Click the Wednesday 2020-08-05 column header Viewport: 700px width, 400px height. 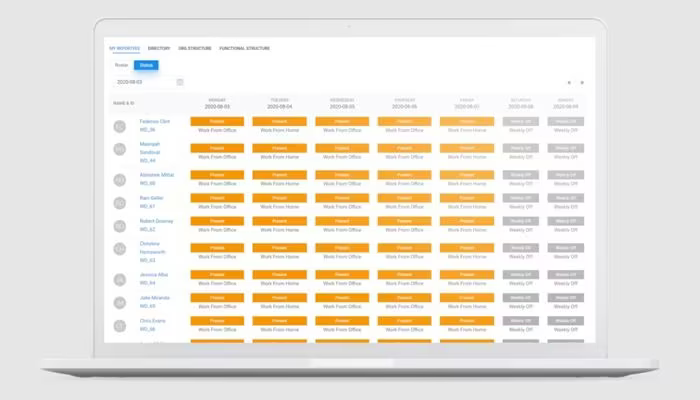(342, 104)
